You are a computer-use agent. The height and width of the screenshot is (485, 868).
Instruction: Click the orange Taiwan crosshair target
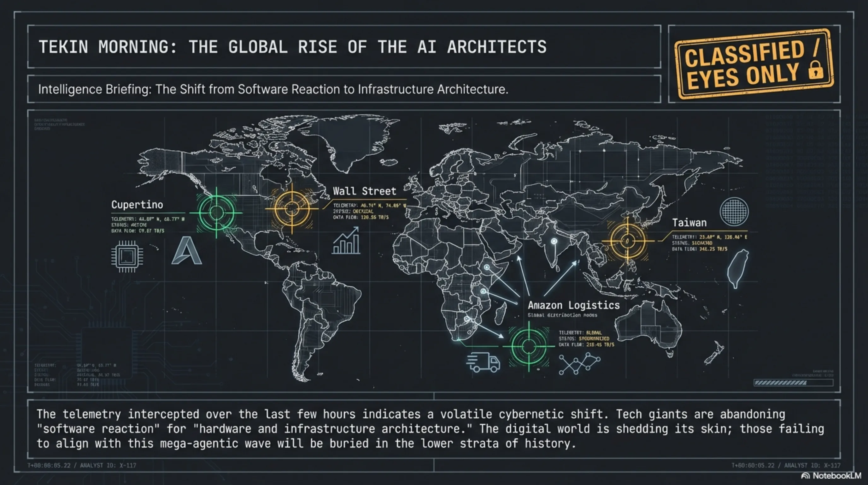coord(627,241)
